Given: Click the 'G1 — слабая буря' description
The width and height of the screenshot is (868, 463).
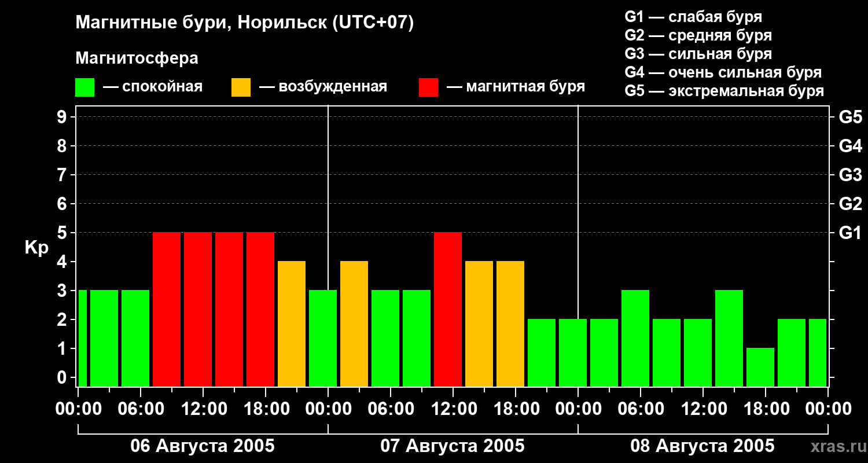Looking at the screenshot, I should pyautogui.click(x=693, y=17).
